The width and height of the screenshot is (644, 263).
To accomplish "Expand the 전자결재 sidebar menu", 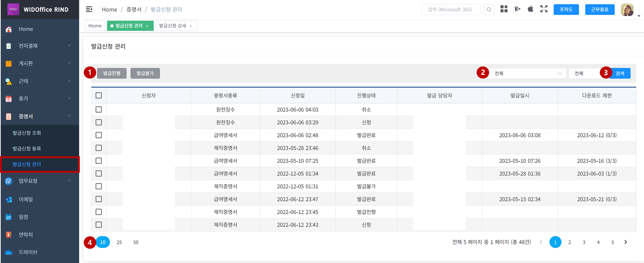I will click(x=39, y=46).
